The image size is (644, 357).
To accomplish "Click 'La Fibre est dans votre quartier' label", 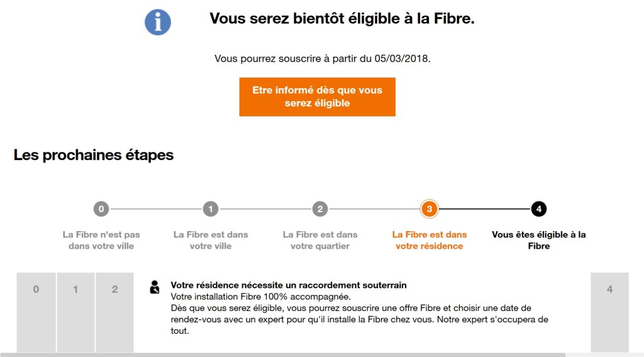I will click(320, 240).
